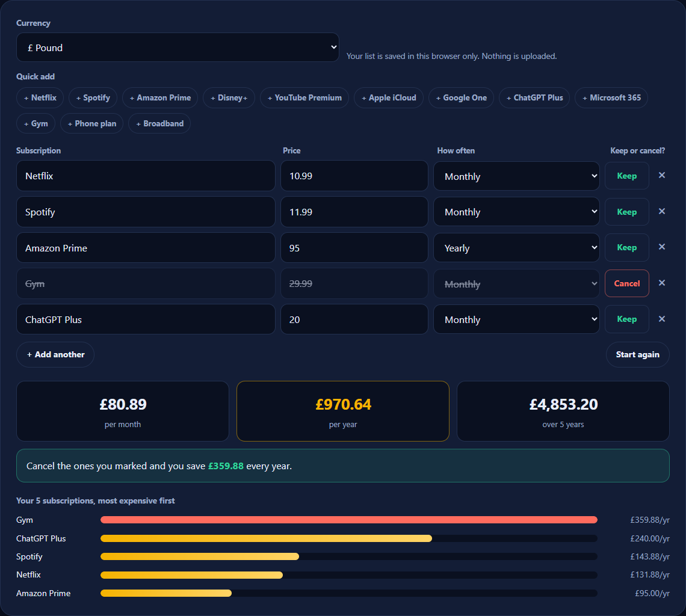Click the Amazon Prime price field 95
686x616 pixels.
354,248
